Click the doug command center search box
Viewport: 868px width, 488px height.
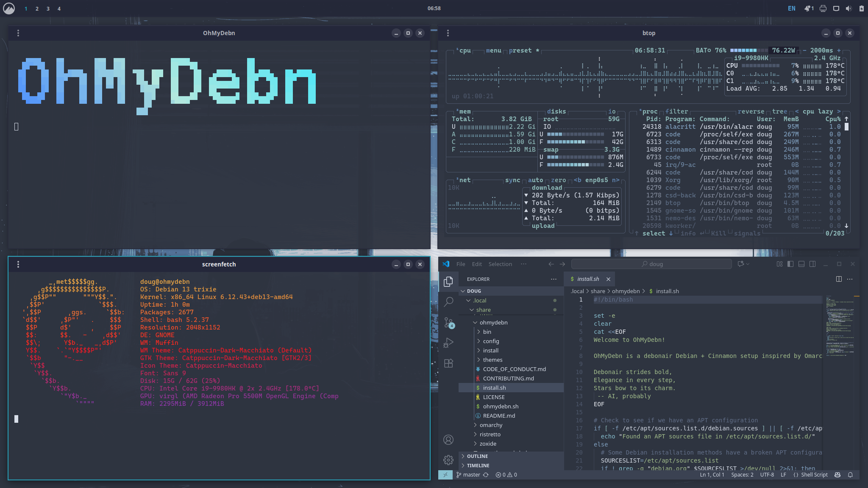pyautogui.click(x=652, y=264)
